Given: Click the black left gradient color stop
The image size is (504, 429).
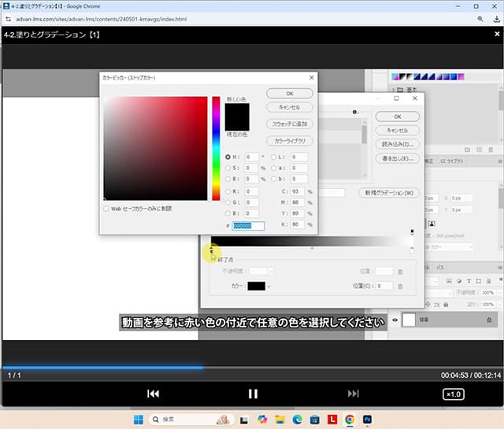Looking at the screenshot, I should tap(211, 250).
